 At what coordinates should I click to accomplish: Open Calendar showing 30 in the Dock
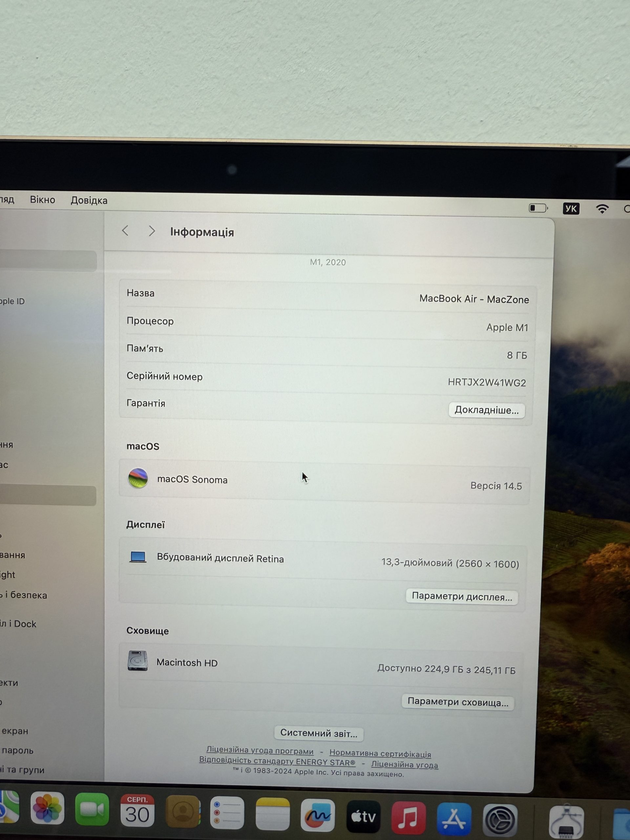pos(137,810)
